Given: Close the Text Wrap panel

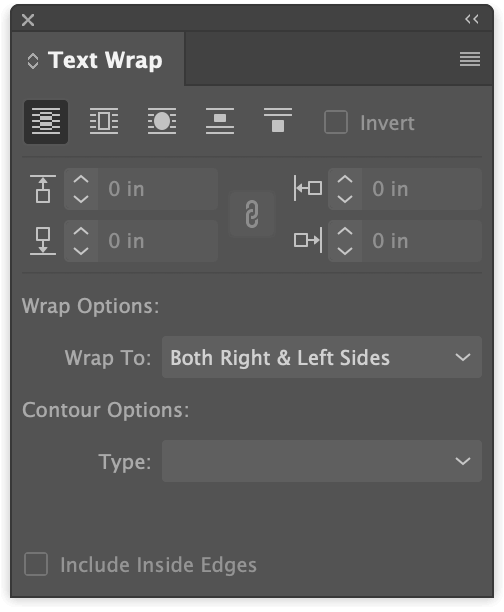Looking at the screenshot, I should pyautogui.click(x=28, y=20).
